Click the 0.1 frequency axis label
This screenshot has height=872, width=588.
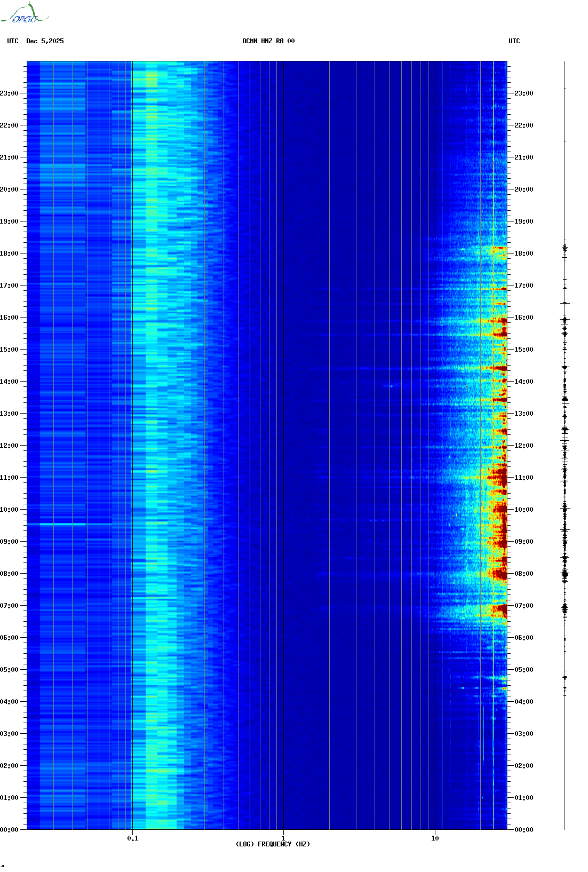[132, 838]
